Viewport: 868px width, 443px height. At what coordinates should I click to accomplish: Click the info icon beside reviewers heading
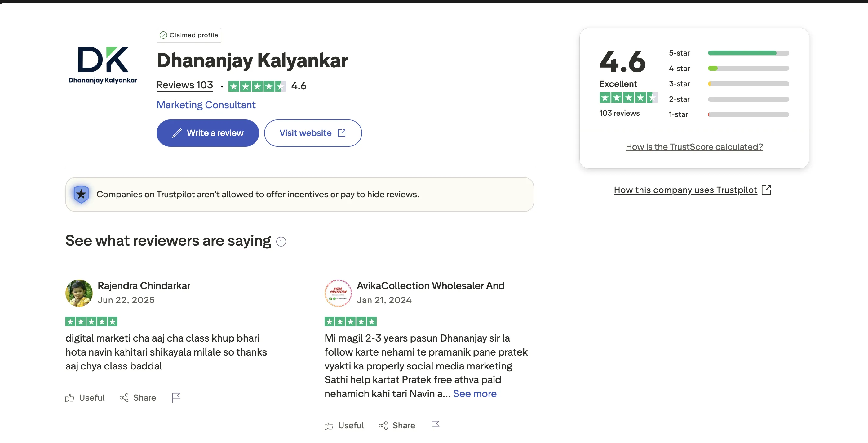[x=281, y=242]
